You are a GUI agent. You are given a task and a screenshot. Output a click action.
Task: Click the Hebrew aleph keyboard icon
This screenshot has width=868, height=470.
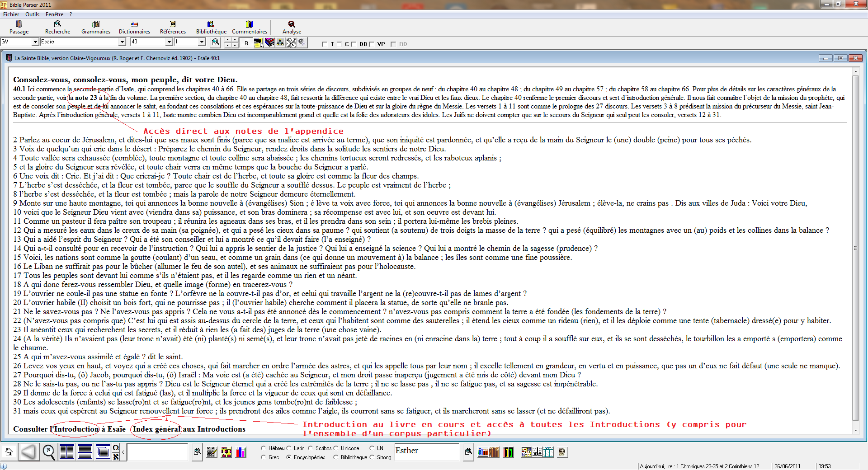tap(116, 456)
